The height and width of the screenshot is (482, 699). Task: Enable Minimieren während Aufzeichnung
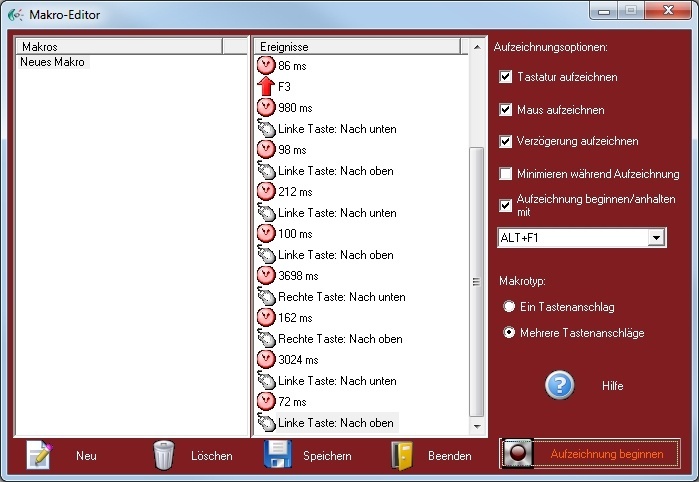click(506, 173)
